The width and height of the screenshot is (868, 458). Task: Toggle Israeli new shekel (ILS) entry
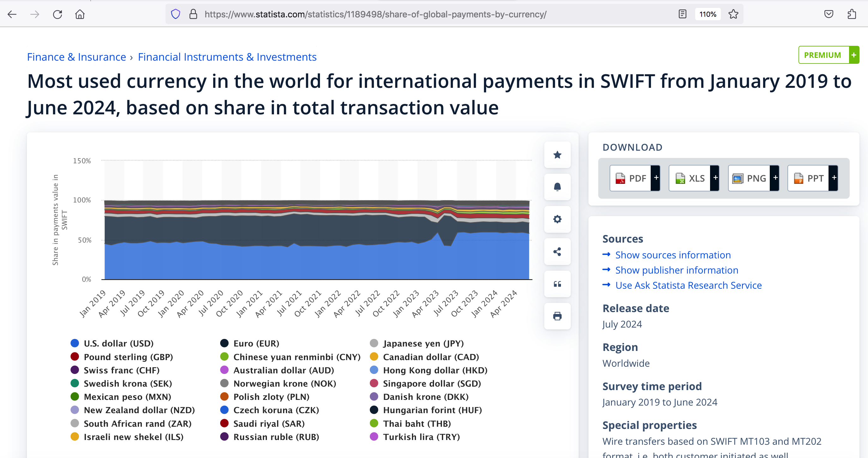click(127, 437)
